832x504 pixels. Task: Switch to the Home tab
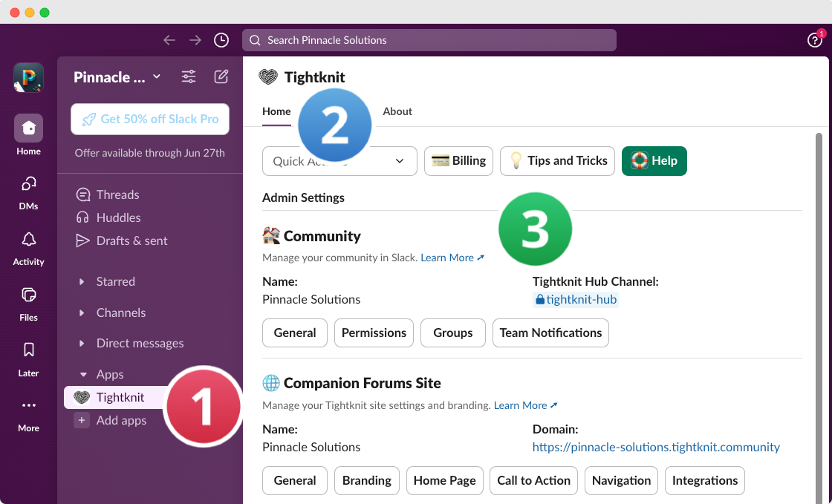[x=276, y=111]
